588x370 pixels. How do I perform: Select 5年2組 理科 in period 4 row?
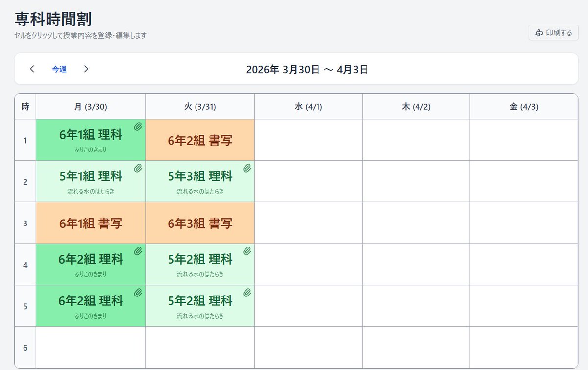tap(200, 264)
